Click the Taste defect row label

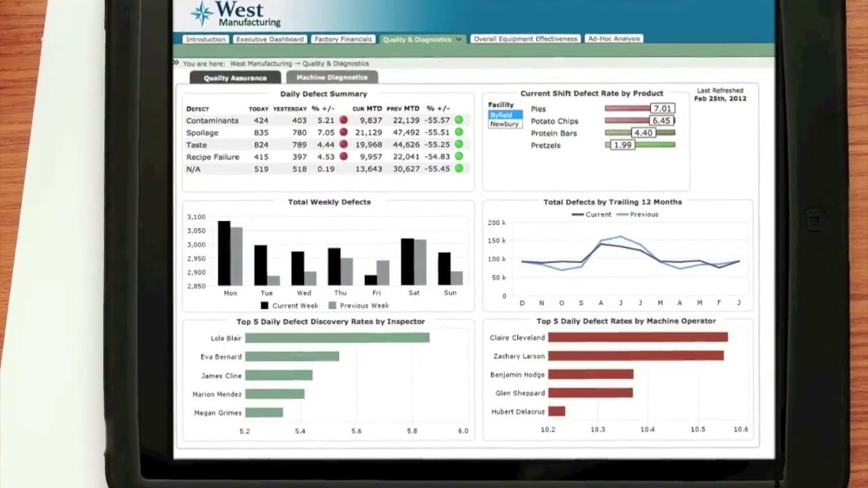(x=197, y=145)
